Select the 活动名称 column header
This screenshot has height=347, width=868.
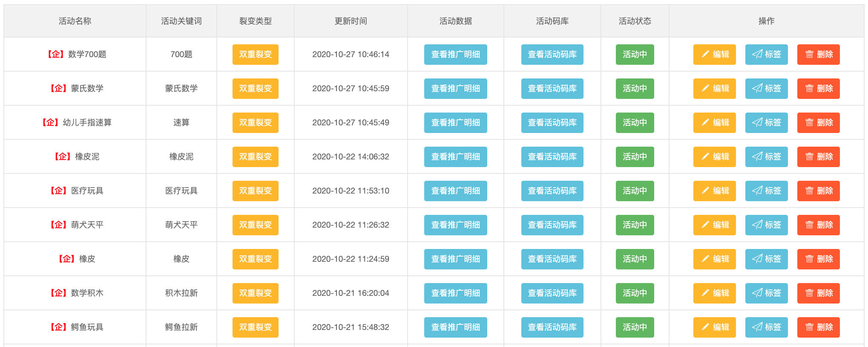click(75, 21)
